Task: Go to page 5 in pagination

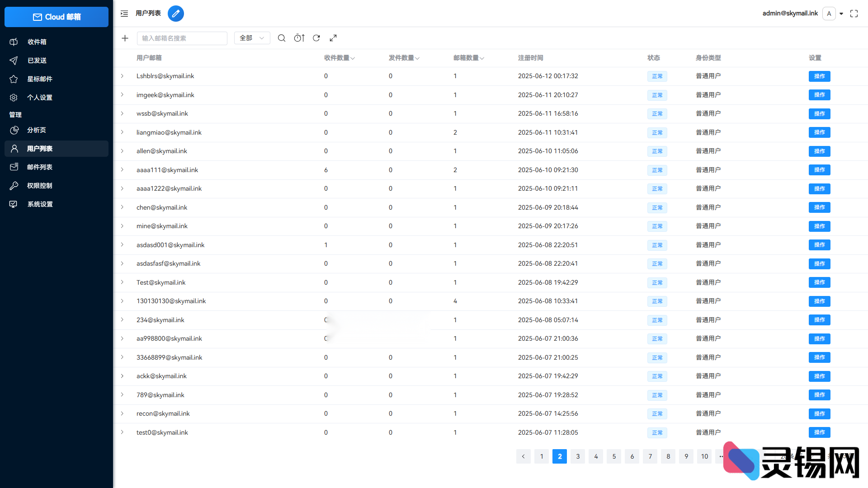Action: click(x=613, y=456)
